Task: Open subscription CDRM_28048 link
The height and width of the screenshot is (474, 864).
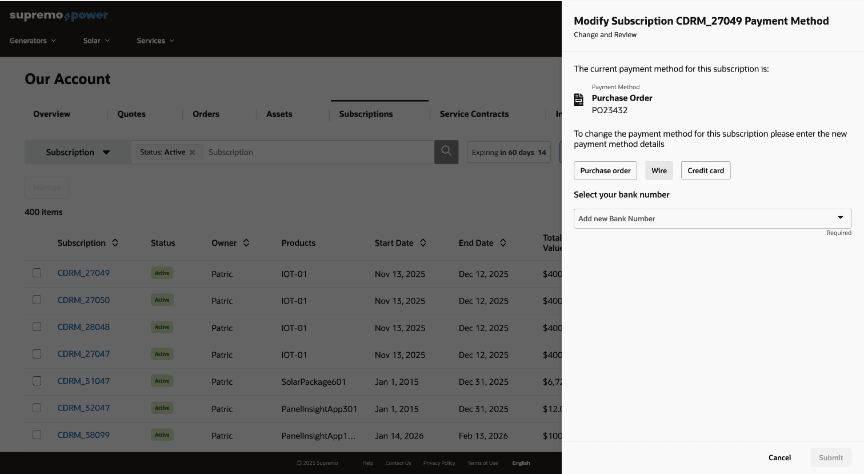Action: click(x=84, y=327)
